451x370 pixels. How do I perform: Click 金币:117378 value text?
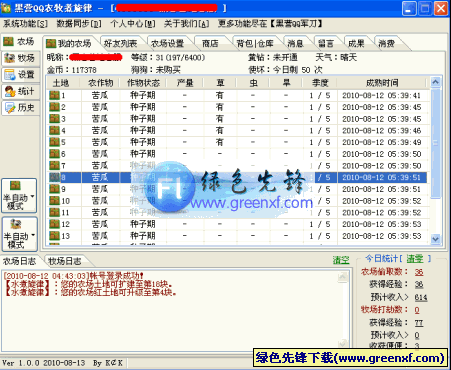click(x=72, y=70)
